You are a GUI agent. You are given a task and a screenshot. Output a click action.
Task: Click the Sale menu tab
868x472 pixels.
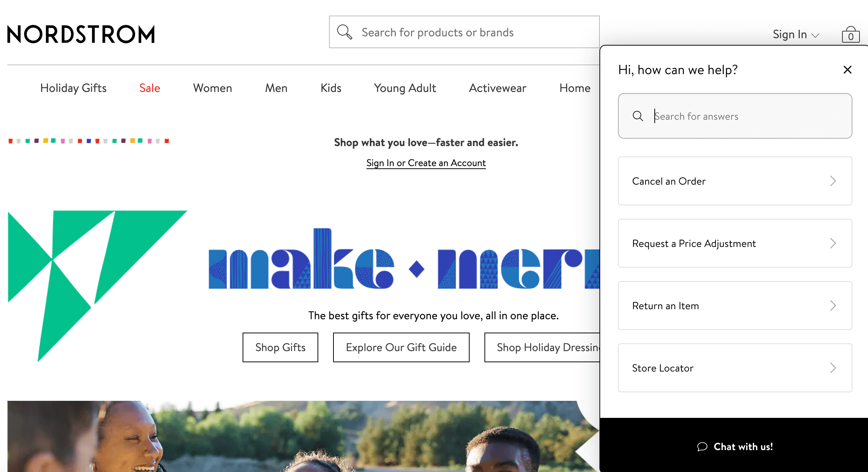[x=150, y=88]
